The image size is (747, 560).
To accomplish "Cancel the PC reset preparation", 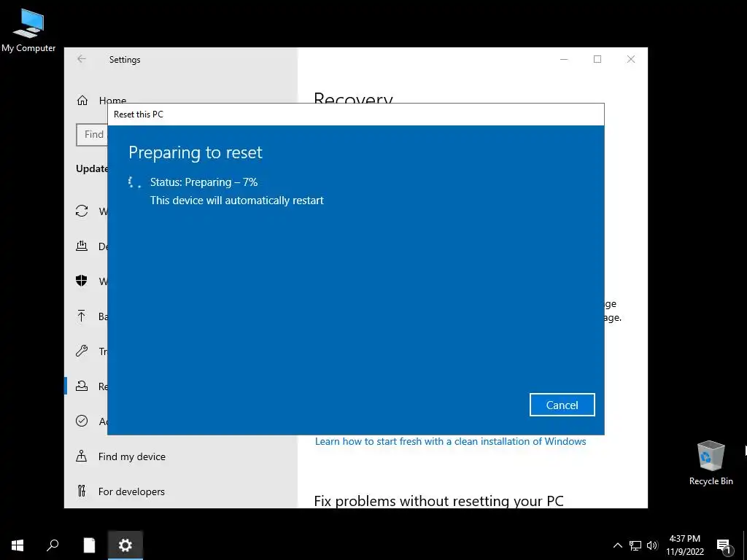I will pyautogui.click(x=562, y=405).
